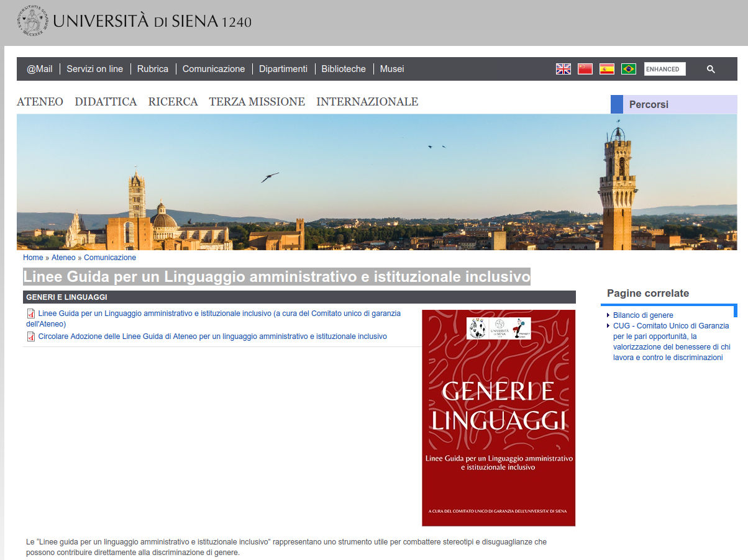Image resolution: width=748 pixels, height=560 pixels.
Task: Click the Università di Siena crest logo
Action: [30, 20]
